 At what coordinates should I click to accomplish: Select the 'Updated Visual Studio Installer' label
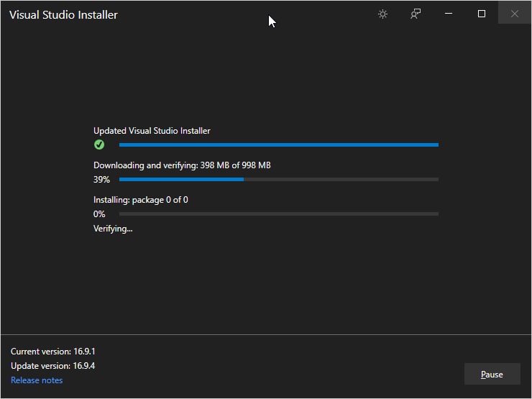[x=152, y=131]
